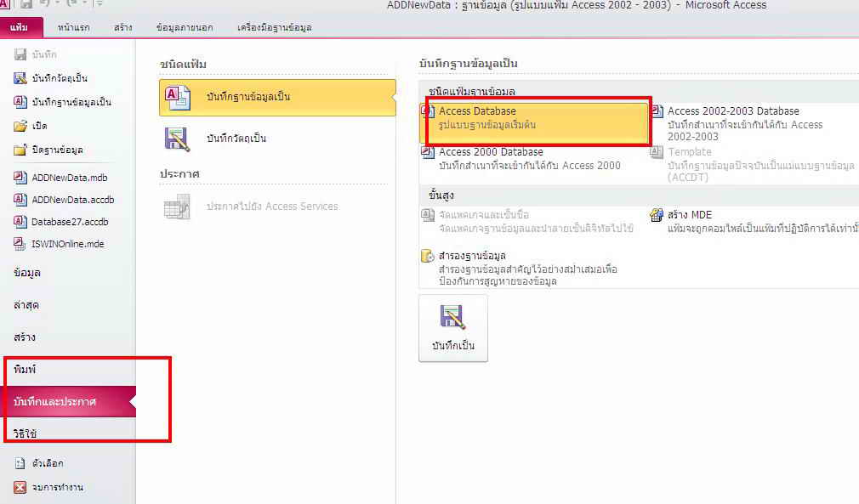Image resolution: width=859 pixels, height=504 pixels.
Task: Select the Template (ACCDT) file type
Action: click(754, 164)
